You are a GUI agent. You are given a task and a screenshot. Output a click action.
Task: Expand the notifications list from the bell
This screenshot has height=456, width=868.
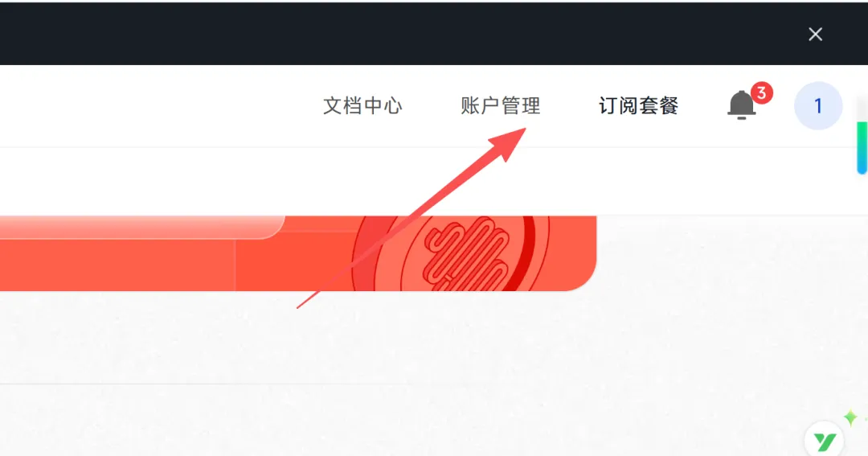pos(741,105)
